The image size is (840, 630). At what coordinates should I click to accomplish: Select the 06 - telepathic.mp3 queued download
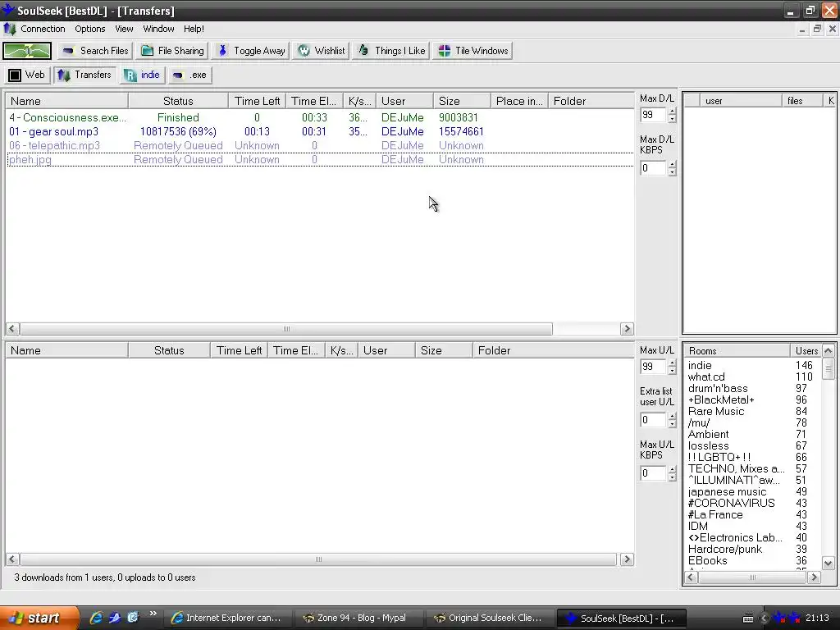[x=320, y=146]
